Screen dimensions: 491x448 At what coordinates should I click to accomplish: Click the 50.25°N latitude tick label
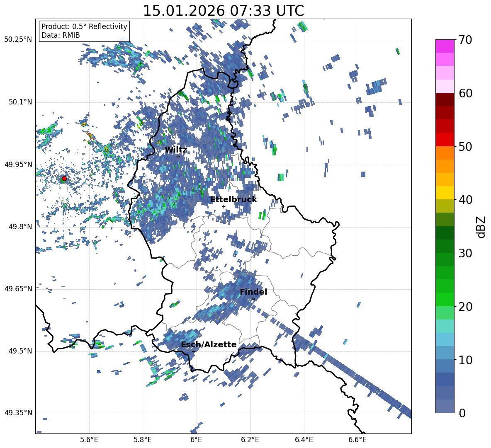[18, 40]
